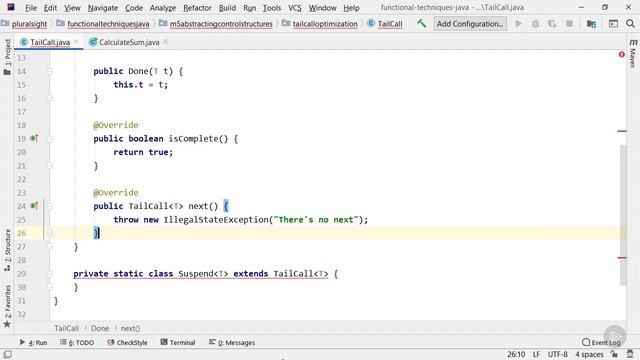The image size is (640, 360).
Task: Click Run with Coverage icon
Action: coord(552,24)
